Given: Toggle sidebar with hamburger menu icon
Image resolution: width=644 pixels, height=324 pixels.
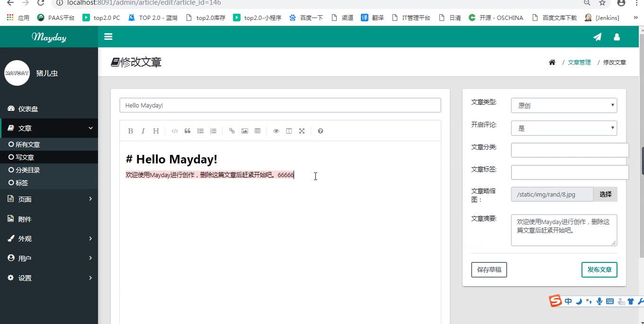Looking at the screenshot, I should (108, 37).
